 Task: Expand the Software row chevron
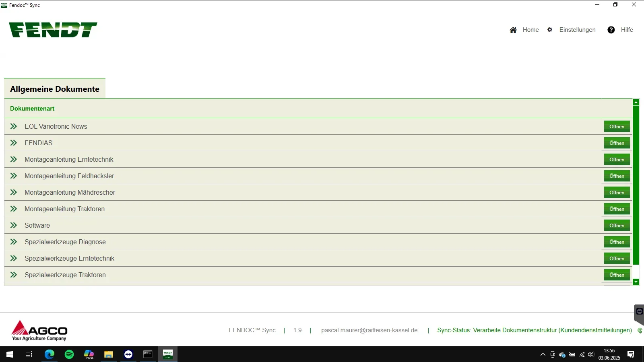(x=14, y=225)
